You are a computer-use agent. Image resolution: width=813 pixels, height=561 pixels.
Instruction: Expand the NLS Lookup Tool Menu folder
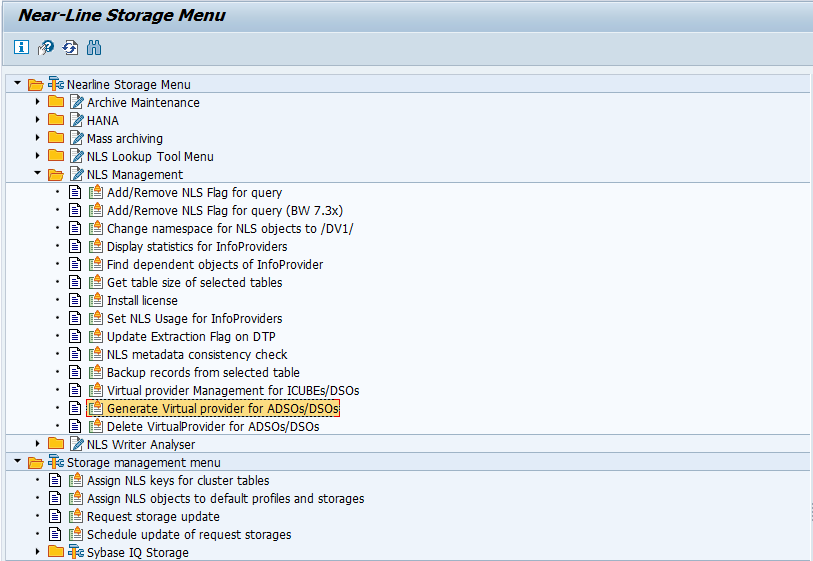[37, 156]
